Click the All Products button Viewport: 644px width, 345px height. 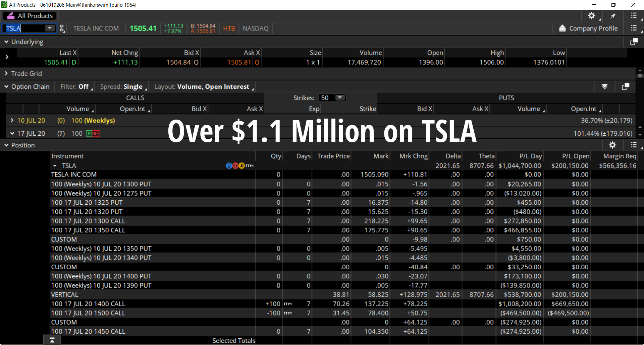(30, 16)
